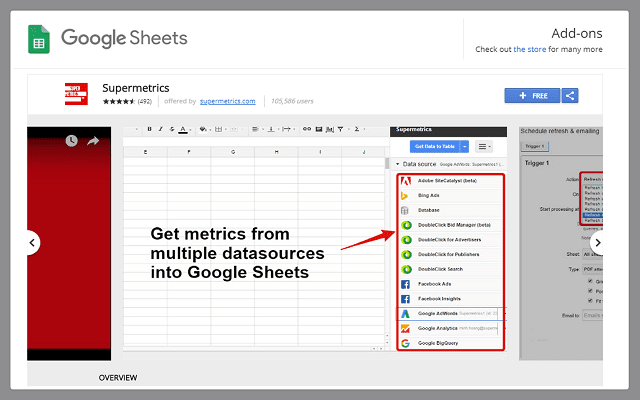This screenshot has width=640, height=400.
Task: Click the Supermetrics red logo
Action: tap(76, 94)
